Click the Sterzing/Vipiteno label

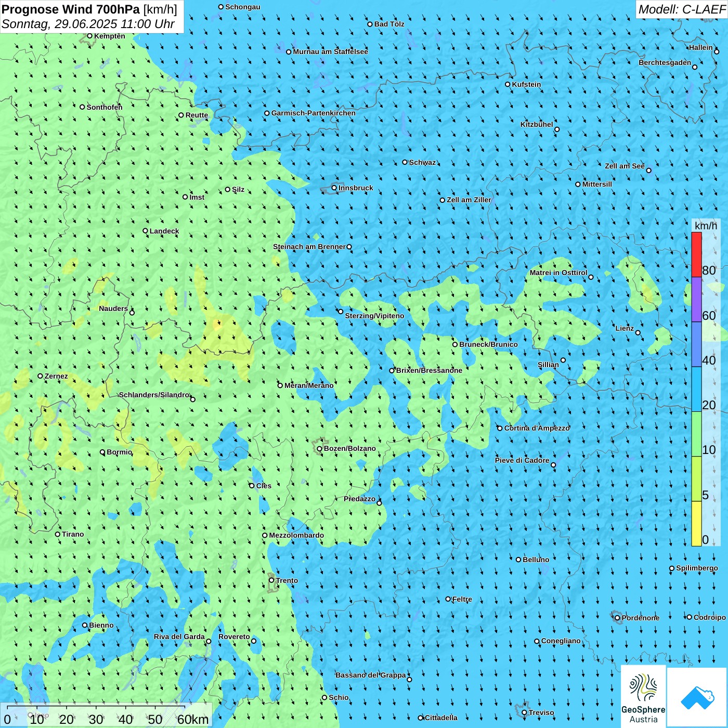374,316
